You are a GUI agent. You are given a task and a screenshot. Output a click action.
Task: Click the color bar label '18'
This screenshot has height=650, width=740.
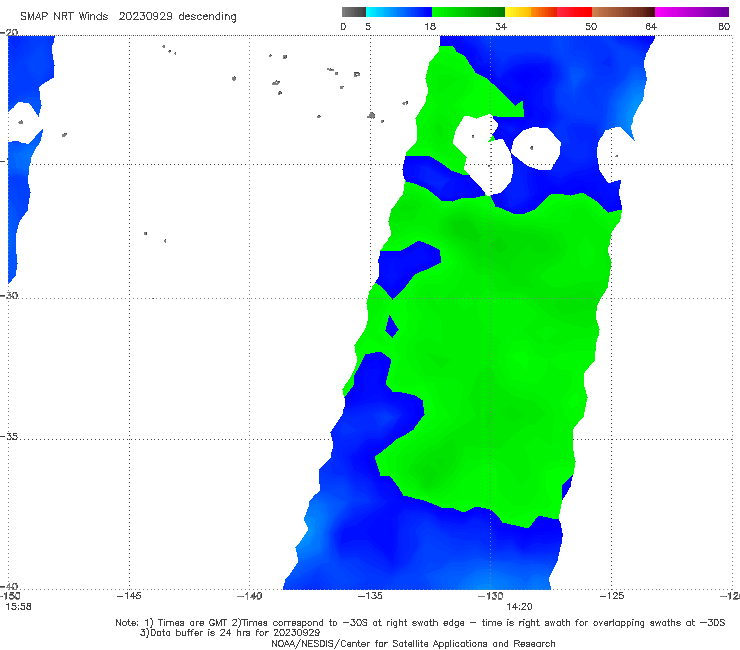(x=430, y=26)
